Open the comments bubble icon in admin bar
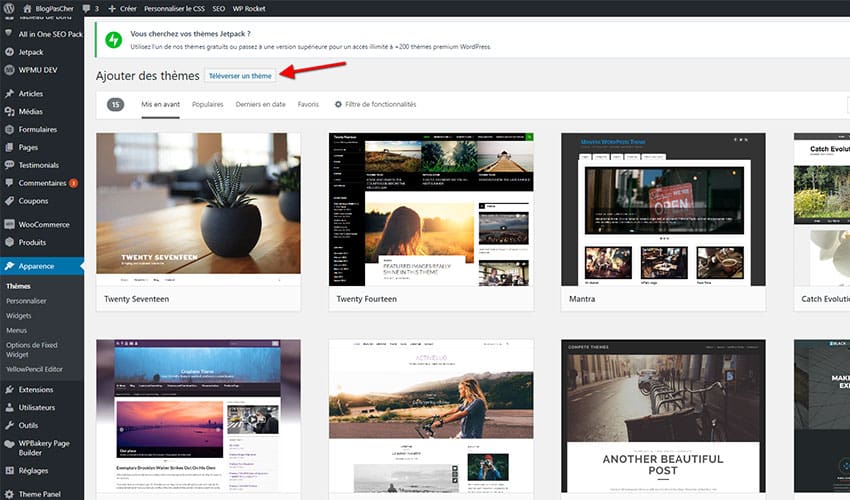 click(x=87, y=9)
